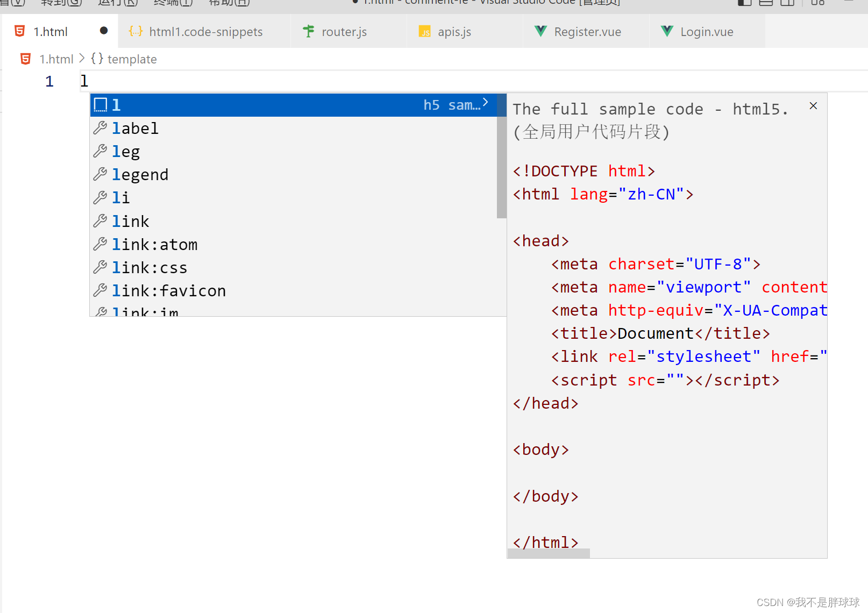The image size is (868, 613).
Task: Click the HTML5 icon on 1.html tab
Action: pos(20,31)
